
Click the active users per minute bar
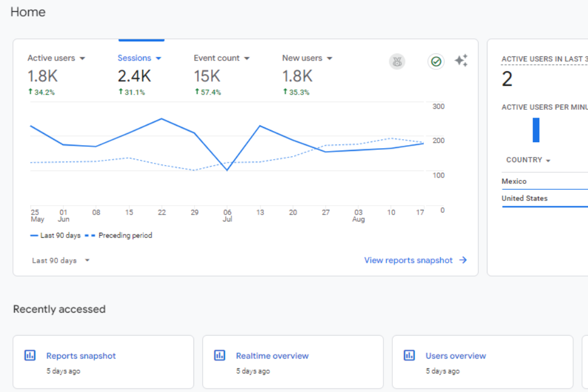(536, 130)
